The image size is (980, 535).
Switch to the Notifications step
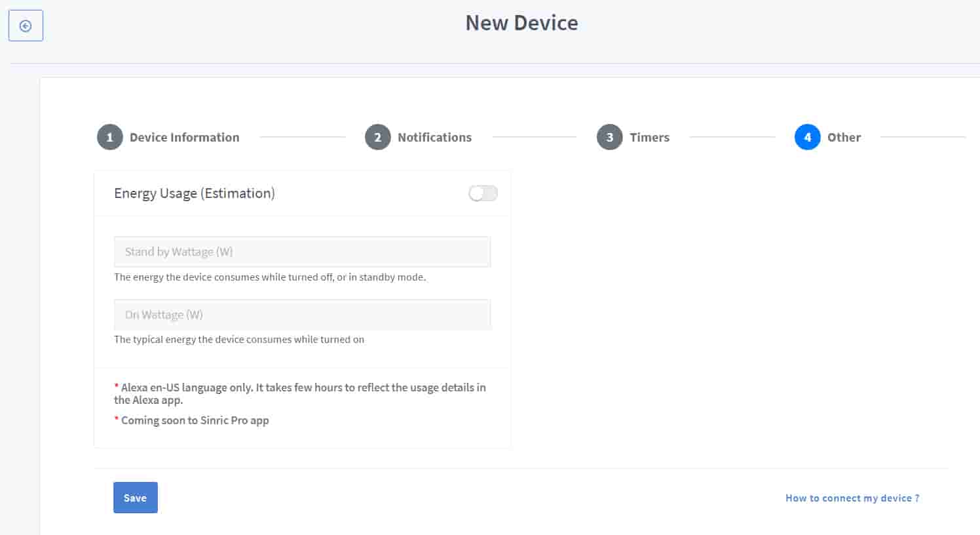[434, 137]
